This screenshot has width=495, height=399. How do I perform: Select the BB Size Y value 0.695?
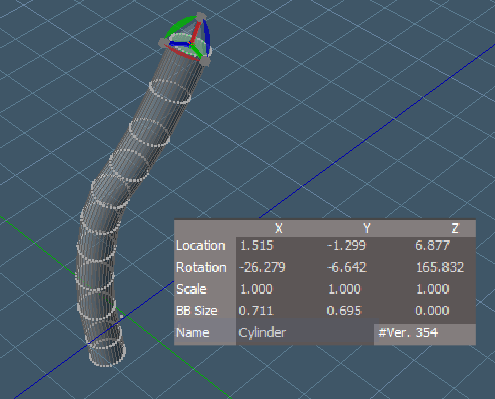coord(344,311)
